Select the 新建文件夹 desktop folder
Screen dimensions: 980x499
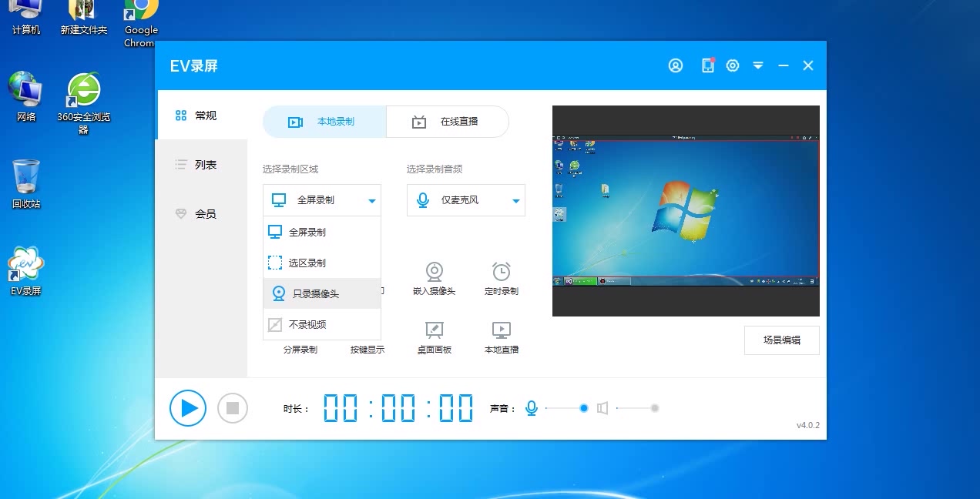(84, 17)
